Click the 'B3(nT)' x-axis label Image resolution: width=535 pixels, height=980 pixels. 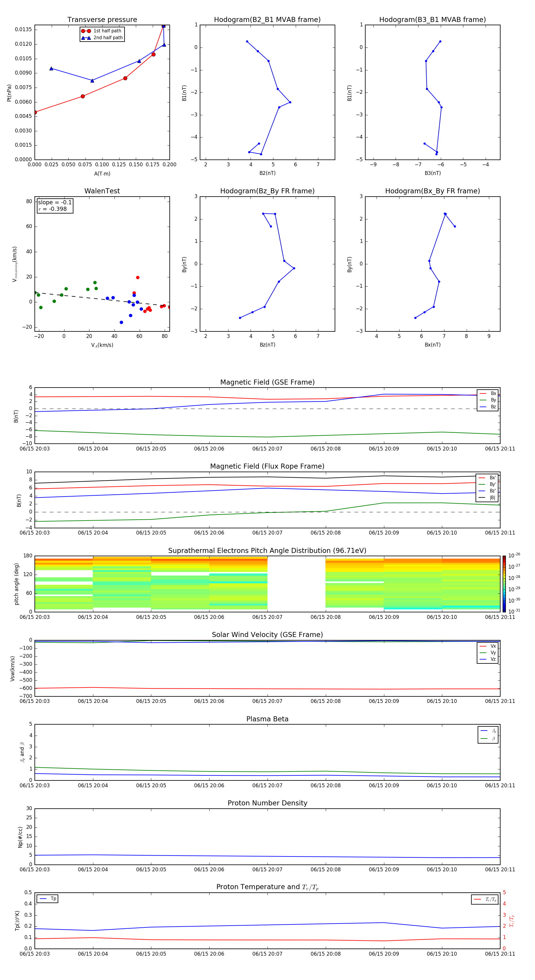432,173
